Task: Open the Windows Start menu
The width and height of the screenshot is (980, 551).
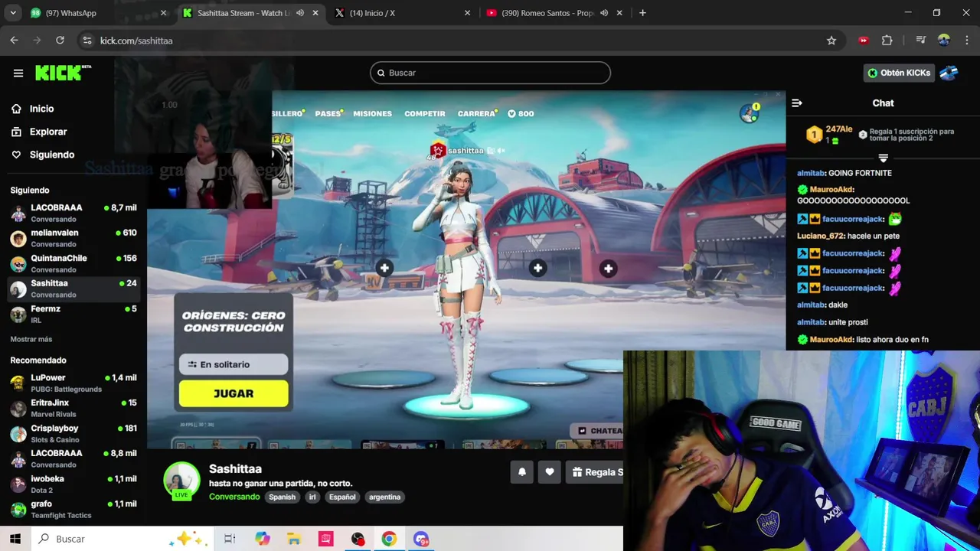Action: (15, 539)
